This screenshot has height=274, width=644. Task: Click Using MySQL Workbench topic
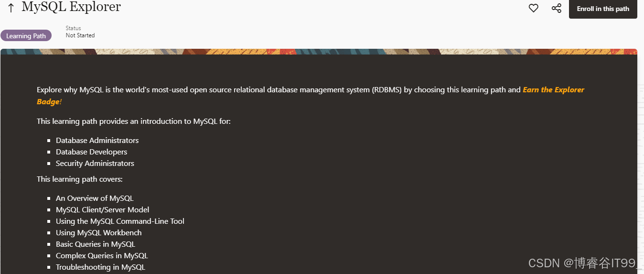point(99,233)
